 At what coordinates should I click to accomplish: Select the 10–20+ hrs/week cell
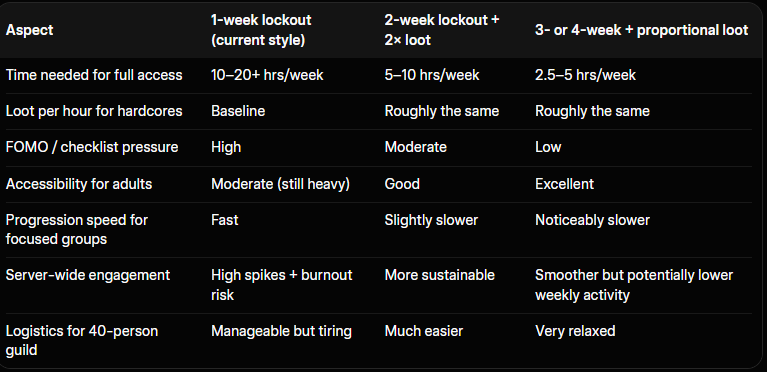click(x=267, y=75)
